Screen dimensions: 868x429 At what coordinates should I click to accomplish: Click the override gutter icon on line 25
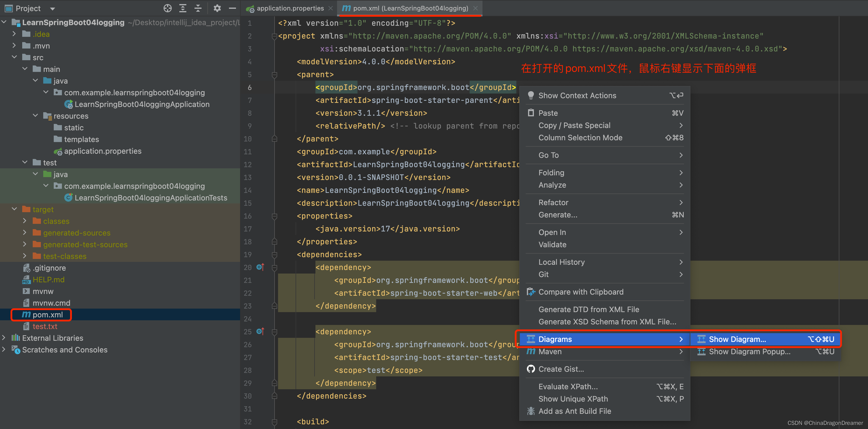pos(260,331)
